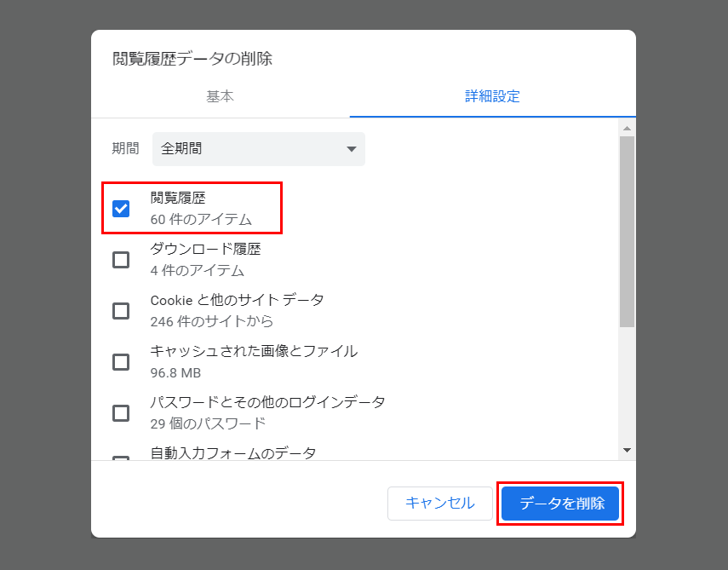Check the ダウンロード履歴 checkbox
The width and height of the screenshot is (728, 570).
click(x=121, y=260)
